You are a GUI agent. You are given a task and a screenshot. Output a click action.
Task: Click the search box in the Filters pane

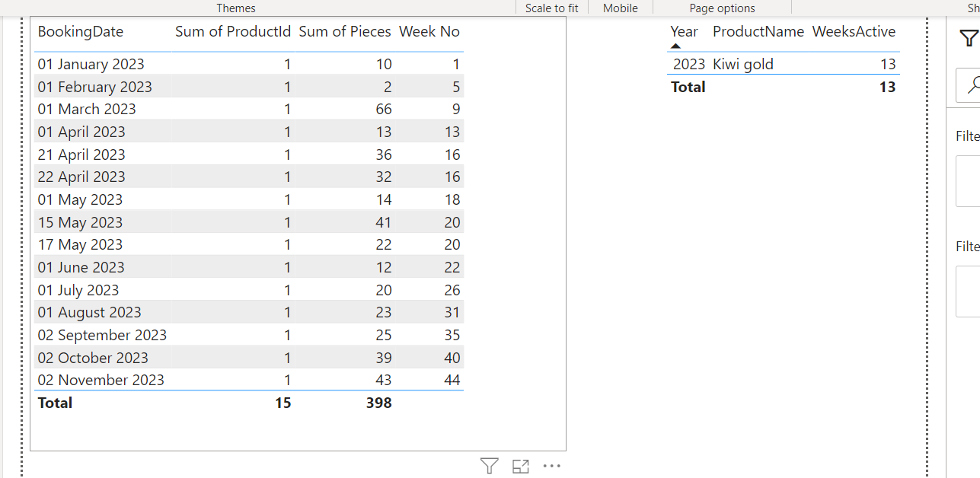(968, 84)
